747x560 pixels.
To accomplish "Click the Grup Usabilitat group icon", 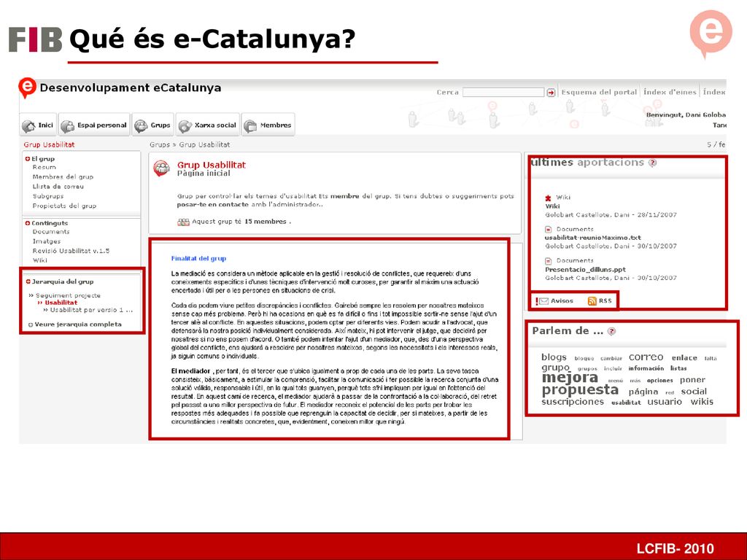I will pos(161,168).
